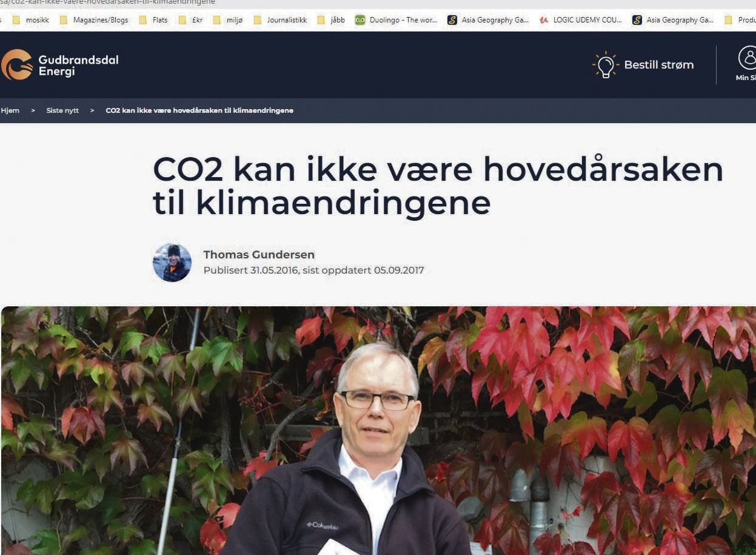756x555 pixels.
Task: Click the Bestill strøm button
Action: (643, 64)
